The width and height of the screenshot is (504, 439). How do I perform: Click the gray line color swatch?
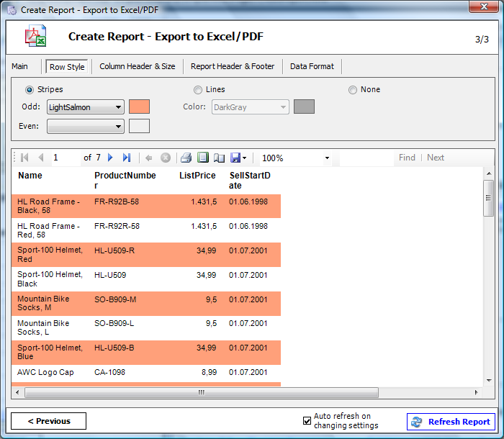pos(304,107)
